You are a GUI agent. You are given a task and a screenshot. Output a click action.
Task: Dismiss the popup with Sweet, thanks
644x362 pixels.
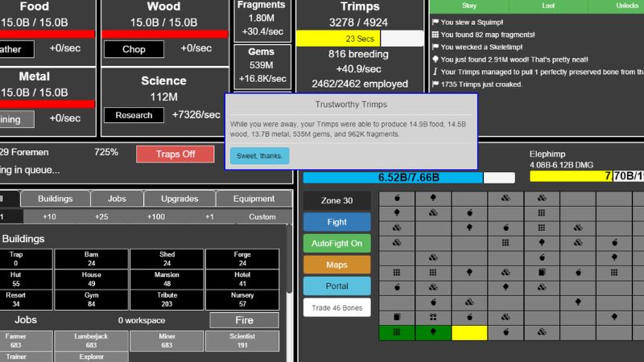[259, 156]
